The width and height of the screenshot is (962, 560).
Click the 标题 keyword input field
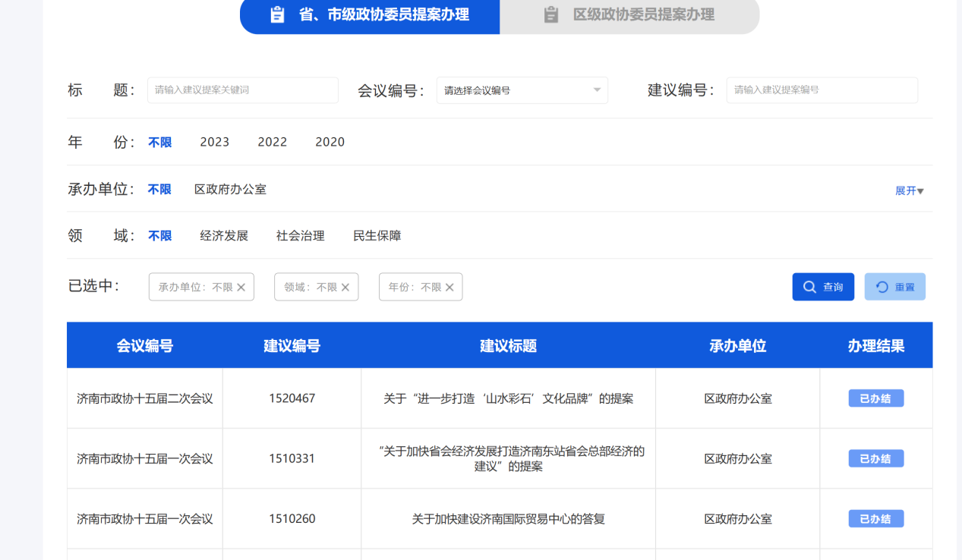(x=242, y=90)
